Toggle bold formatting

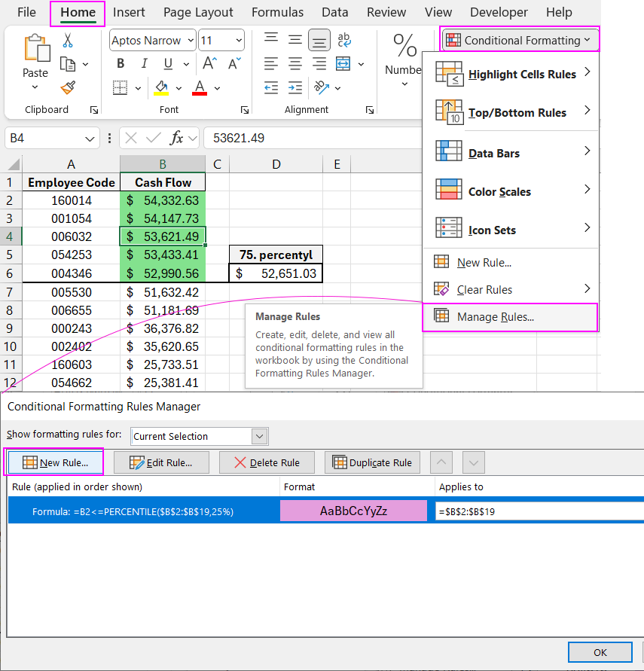pos(121,64)
